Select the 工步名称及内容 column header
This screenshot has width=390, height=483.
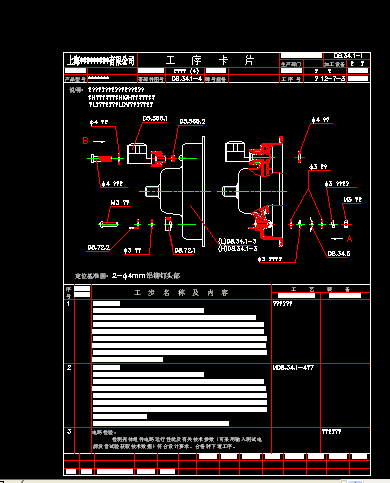point(181,293)
